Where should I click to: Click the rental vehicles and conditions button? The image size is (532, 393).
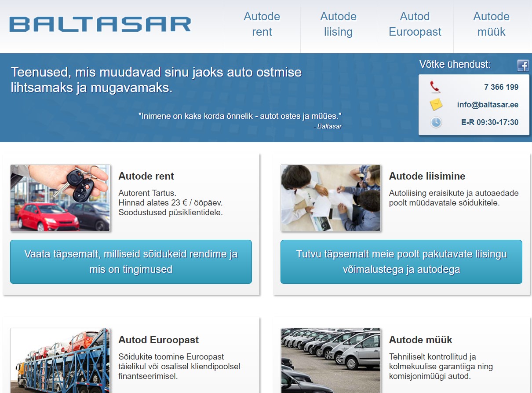(131, 262)
